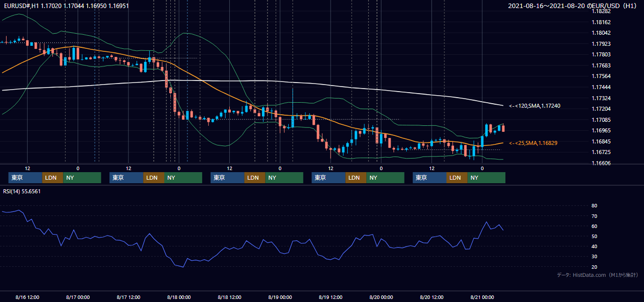
Task: Click the 8/20 12:00 date label
Action: (432, 297)
